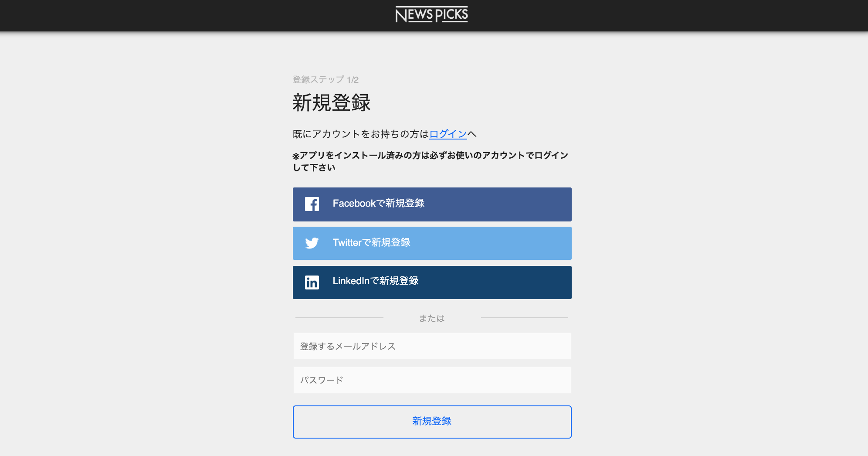
Task: Click the large 新規登録 page heading
Action: (x=331, y=103)
